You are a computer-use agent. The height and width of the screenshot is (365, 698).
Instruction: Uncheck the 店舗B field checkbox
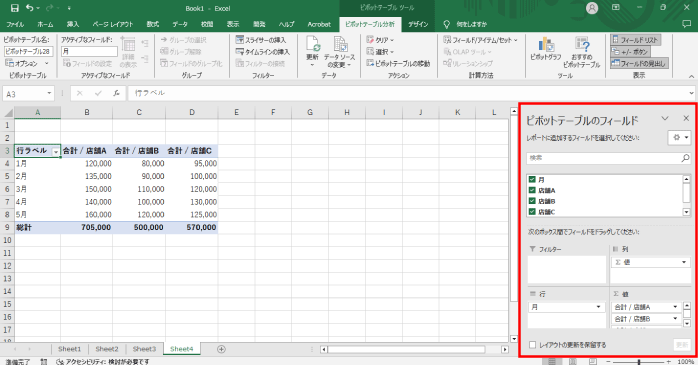532,201
